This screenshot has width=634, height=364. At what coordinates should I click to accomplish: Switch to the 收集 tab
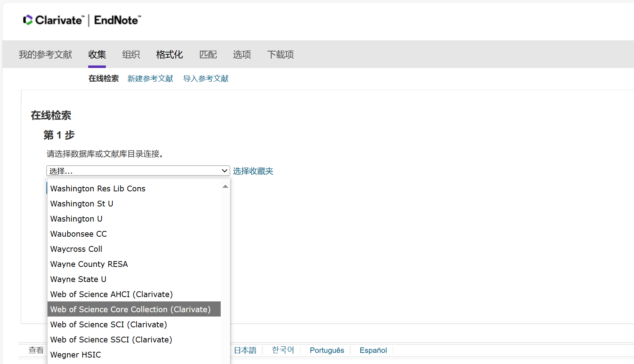click(97, 54)
